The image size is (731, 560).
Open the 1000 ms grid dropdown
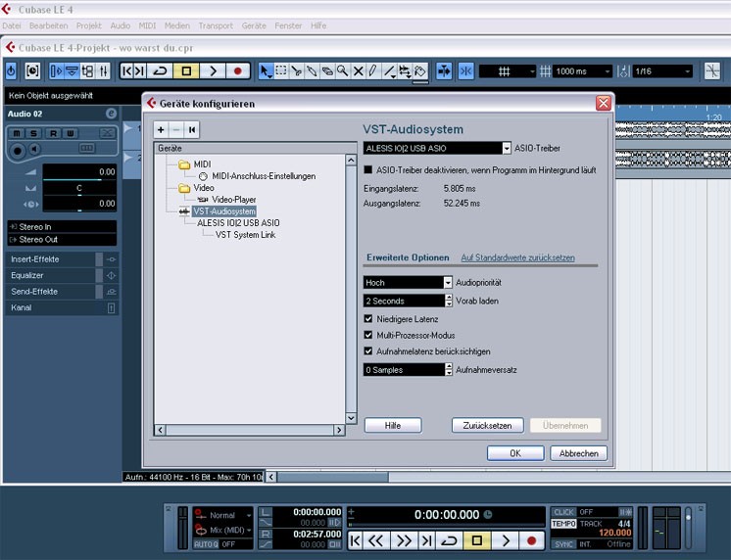pos(582,71)
